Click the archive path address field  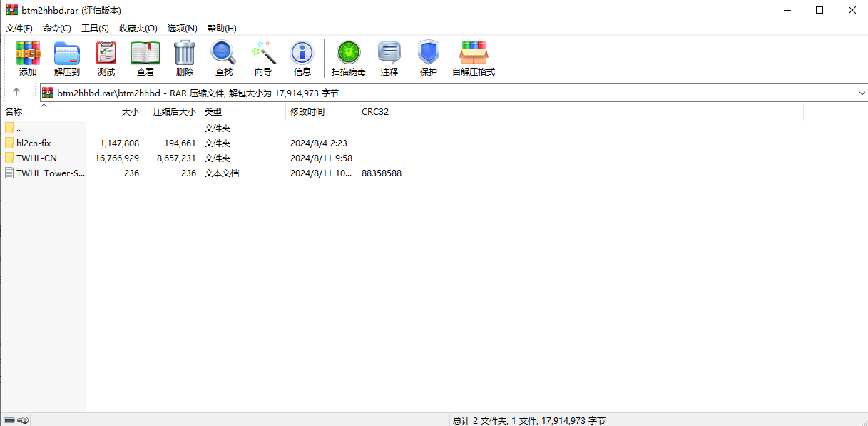pyautogui.click(x=454, y=93)
